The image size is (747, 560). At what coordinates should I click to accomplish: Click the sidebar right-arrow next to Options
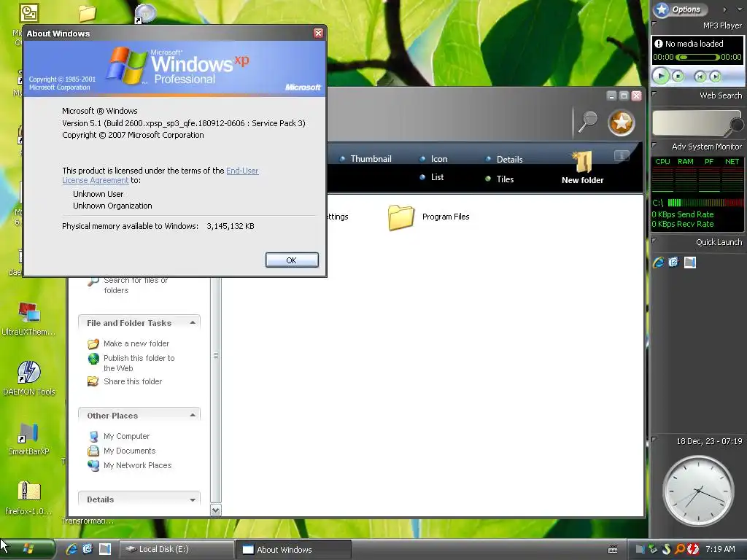[x=724, y=9]
